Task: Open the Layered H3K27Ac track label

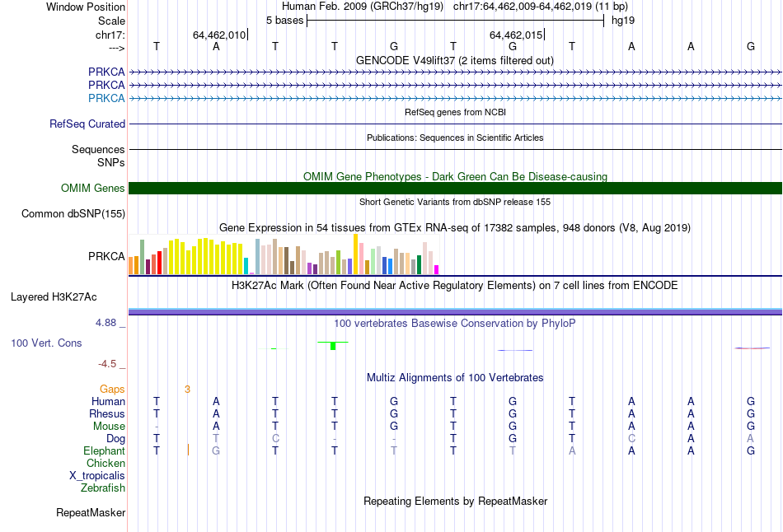Action: point(54,297)
